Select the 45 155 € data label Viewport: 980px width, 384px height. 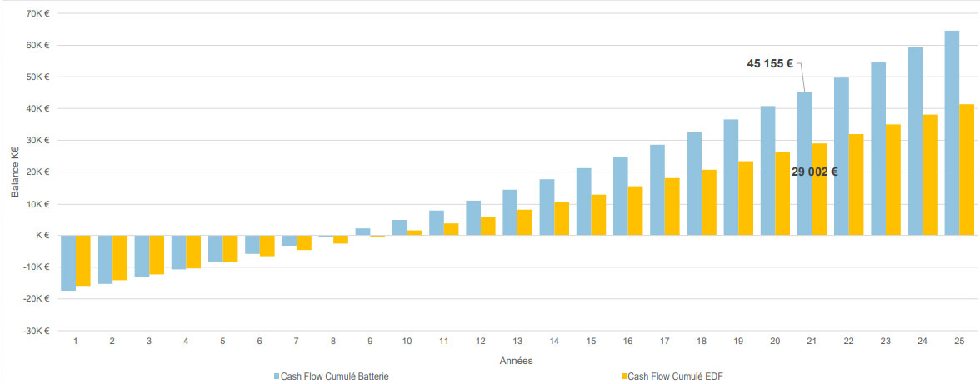[769, 63]
